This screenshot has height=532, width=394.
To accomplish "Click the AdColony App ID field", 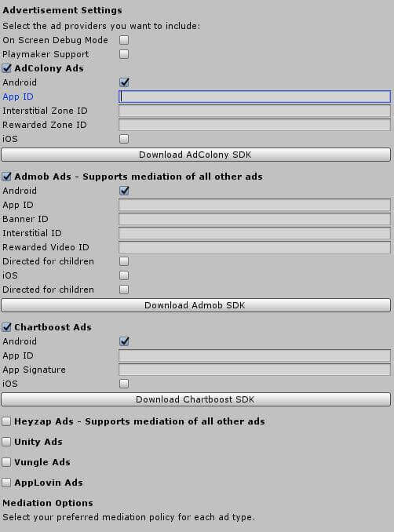I will click(x=254, y=97).
